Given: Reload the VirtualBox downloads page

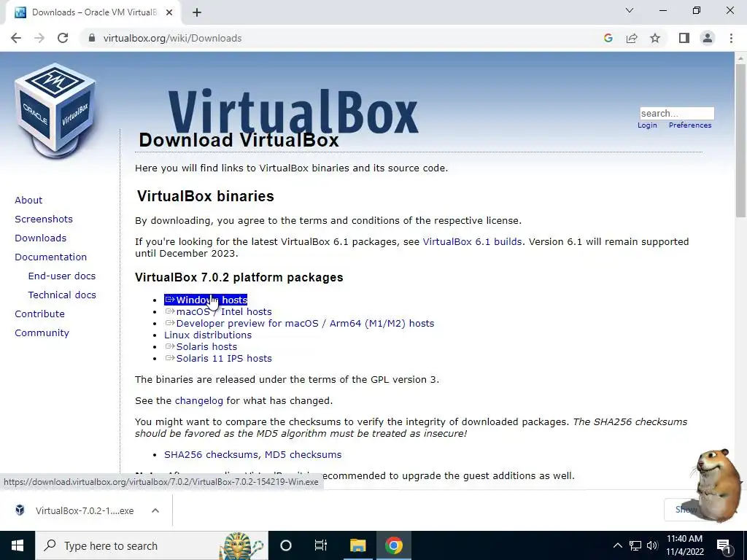Looking at the screenshot, I should (x=63, y=38).
